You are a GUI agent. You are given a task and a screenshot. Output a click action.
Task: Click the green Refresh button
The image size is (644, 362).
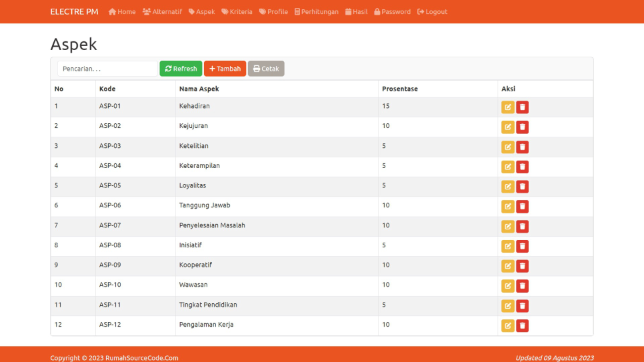181,69
